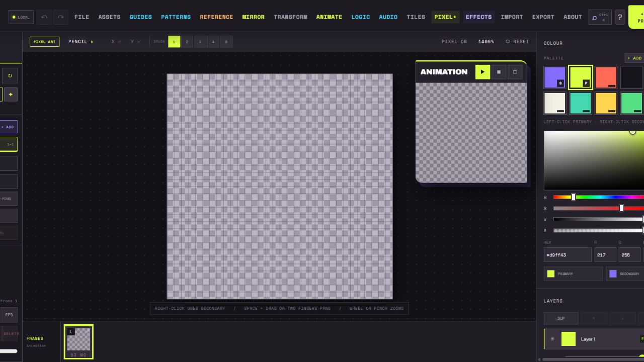
Task: Reset the canvas zoom
Action: [517, 42]
